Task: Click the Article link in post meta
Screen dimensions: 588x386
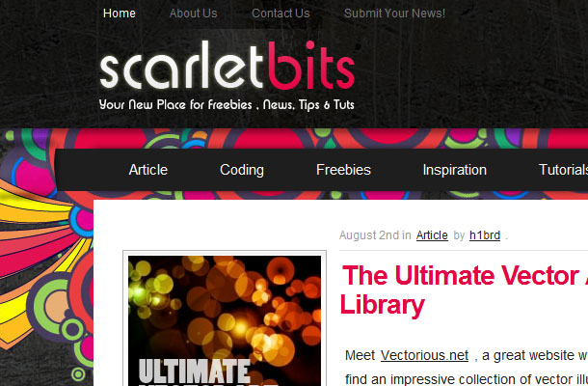Action: pos(432,235)
